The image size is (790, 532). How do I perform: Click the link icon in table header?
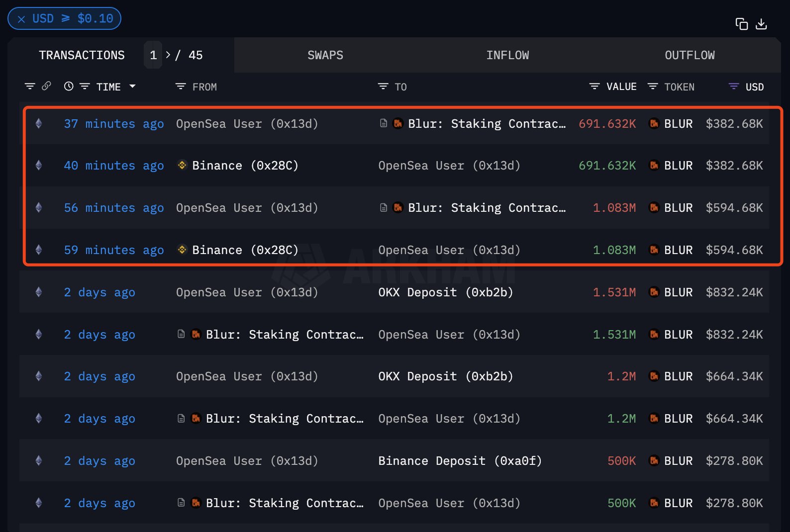coord(46,86)
